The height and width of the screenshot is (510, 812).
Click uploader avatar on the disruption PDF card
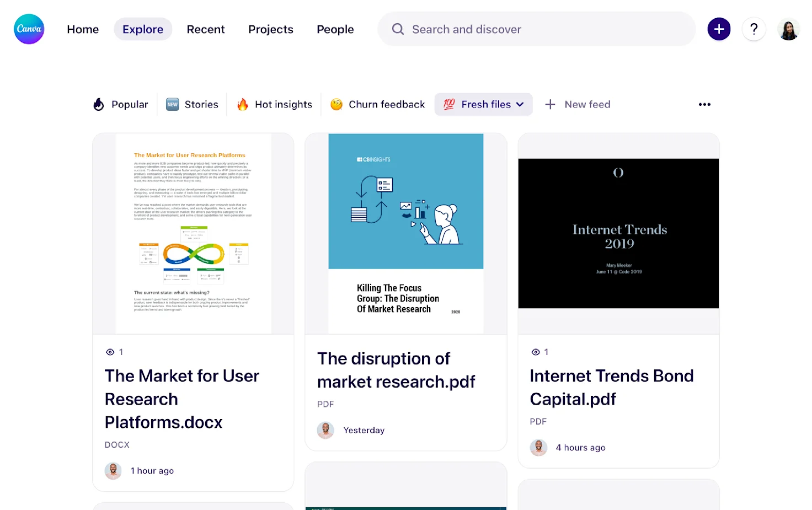pos(325,430)
